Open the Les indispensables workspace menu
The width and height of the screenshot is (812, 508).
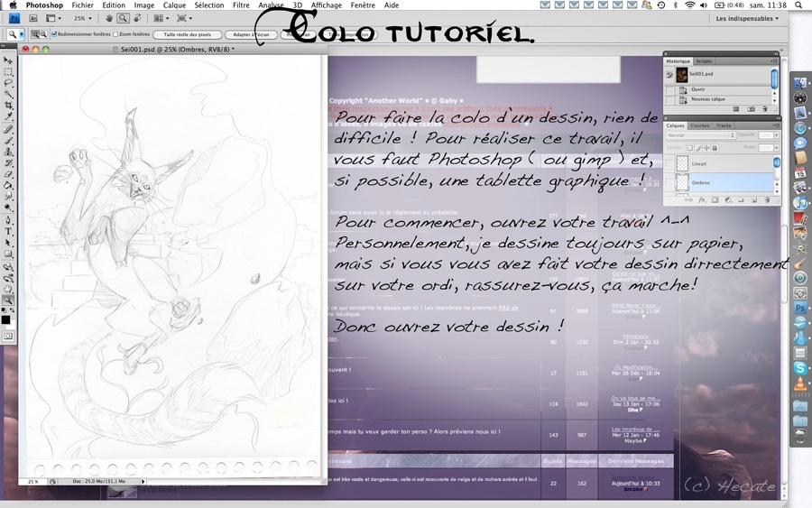pos(747,19)
